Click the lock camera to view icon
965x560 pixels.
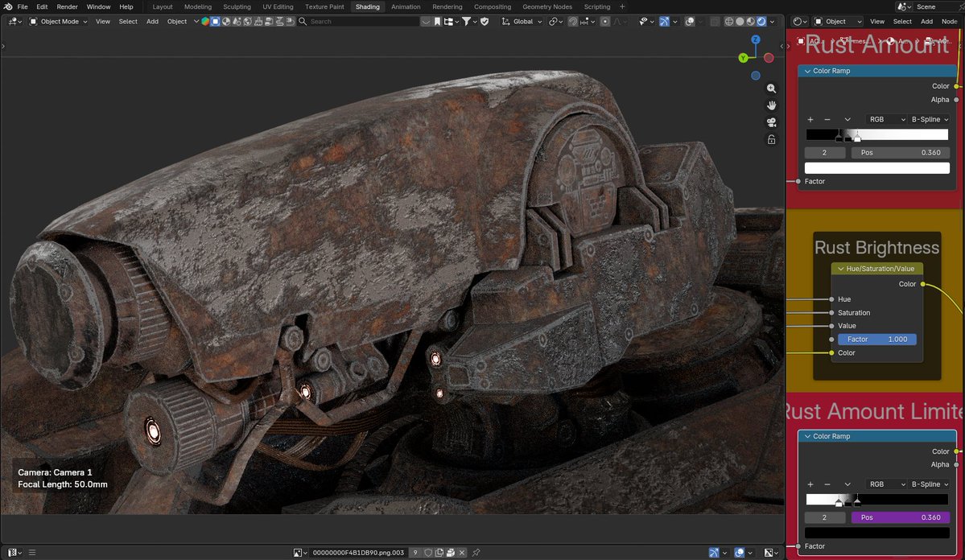tap(771, 139)
